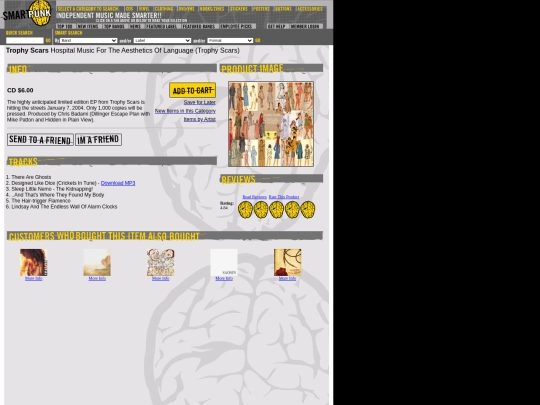Image resolution: width=540 pixels, height=405 pixels.
Task: Open the red-haired woman album cover thumbnail
Action: [x=33, y=262]
